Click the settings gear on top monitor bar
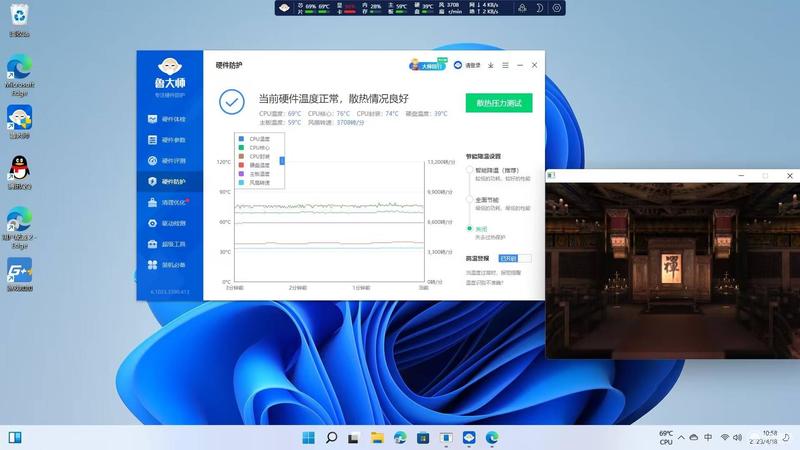Viewport: 800px width, 450px height. [557, 8]
